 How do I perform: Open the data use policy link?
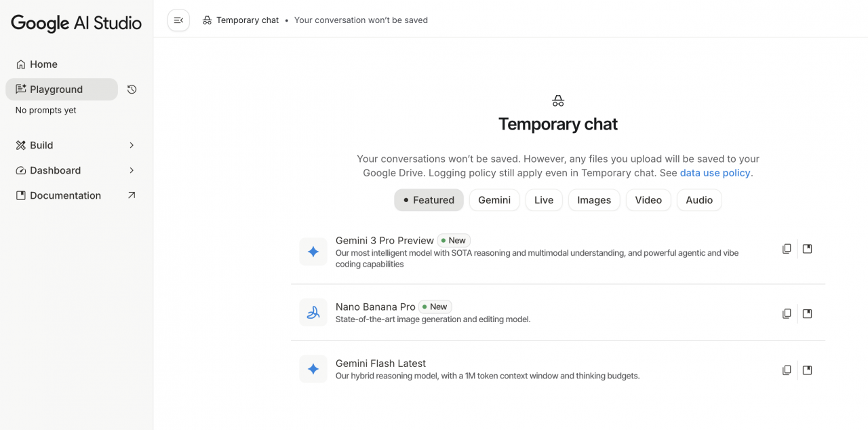(x=715, y=173)
